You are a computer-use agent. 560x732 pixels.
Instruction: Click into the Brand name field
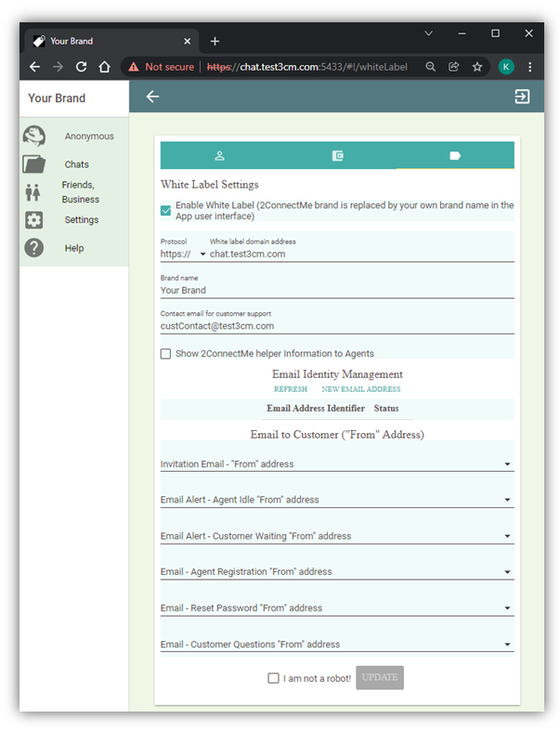337,291
